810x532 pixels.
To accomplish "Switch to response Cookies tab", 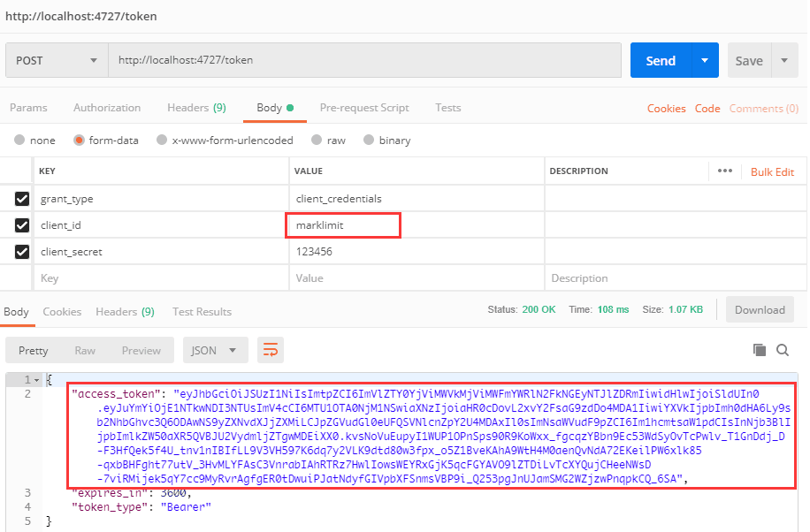I will click(62, 311).
